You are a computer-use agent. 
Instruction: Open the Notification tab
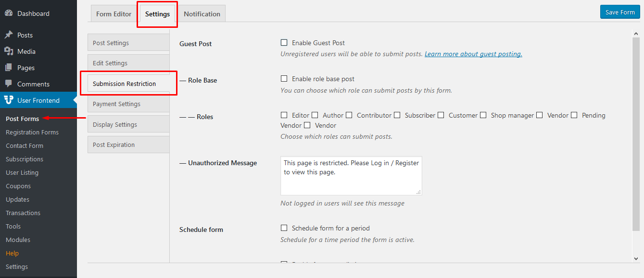point(202,14)
